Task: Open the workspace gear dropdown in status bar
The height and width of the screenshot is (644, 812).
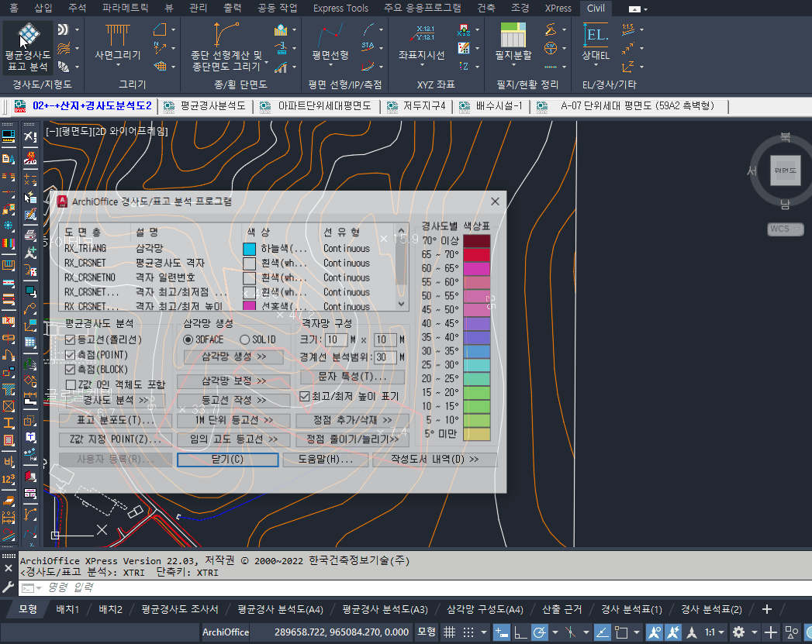Action: point(739,632)
